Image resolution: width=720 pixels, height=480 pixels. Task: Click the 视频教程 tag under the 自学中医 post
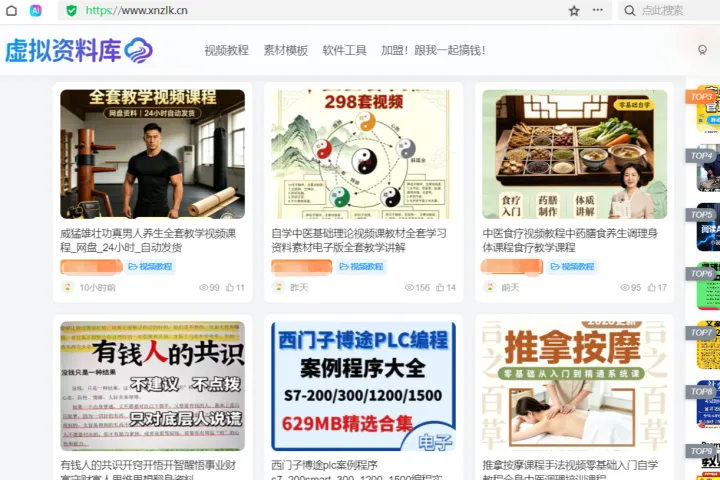click(x=361, y=266)
